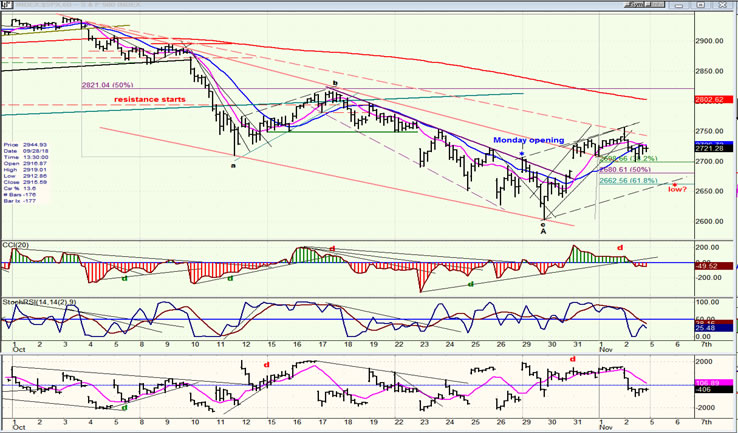Select the '2821.04 (50%)' retracement label
The height and width of the screenshot is (433, 738).
[108, 85]
